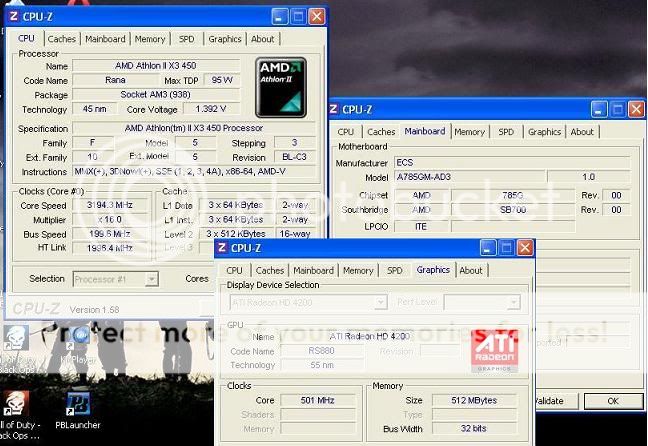Click the Technology value 45 nm

click(x=95, y=109)
